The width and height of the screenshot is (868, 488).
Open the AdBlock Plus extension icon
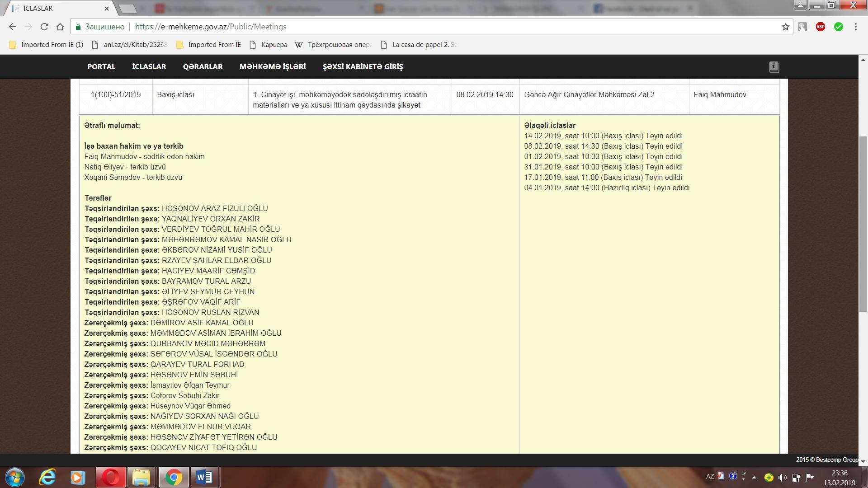point(821,27)
